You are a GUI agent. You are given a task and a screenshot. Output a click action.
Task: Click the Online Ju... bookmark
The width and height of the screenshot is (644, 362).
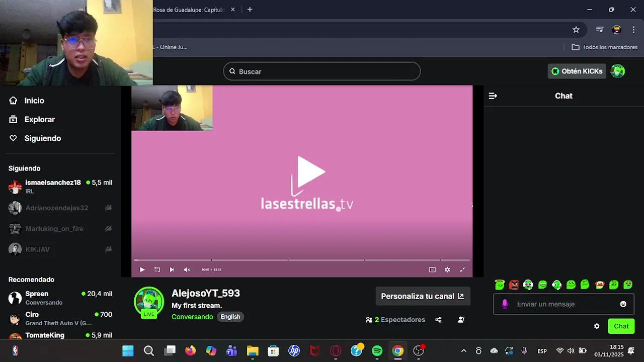[x=171, y=47]
